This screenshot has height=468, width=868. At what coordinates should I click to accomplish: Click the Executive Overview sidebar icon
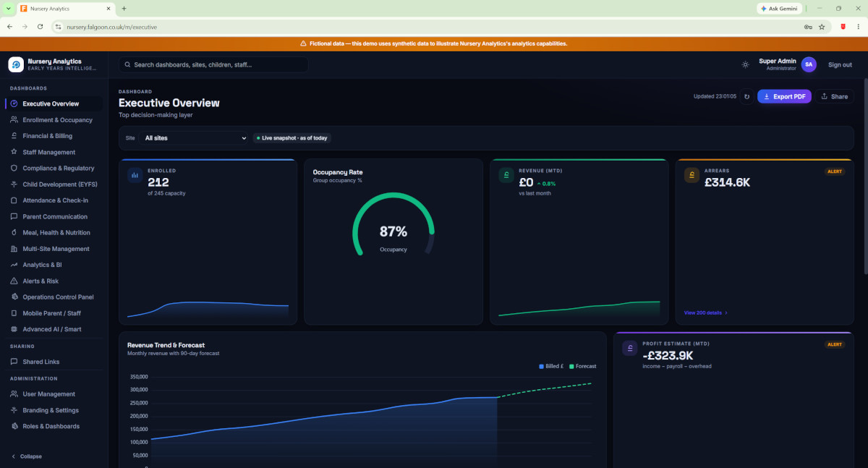click(x=14, y=103)
